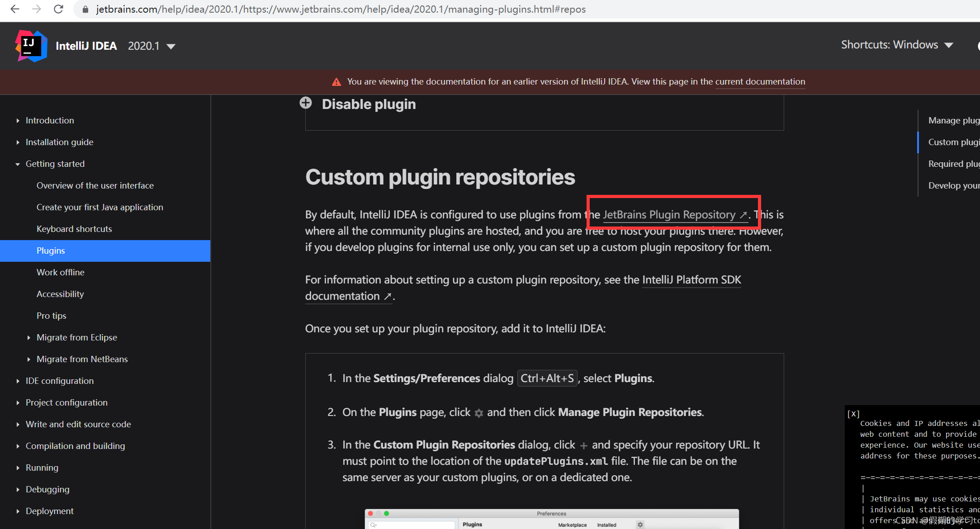
Task: Follow the current documentation link
Action: coord(760,82)
